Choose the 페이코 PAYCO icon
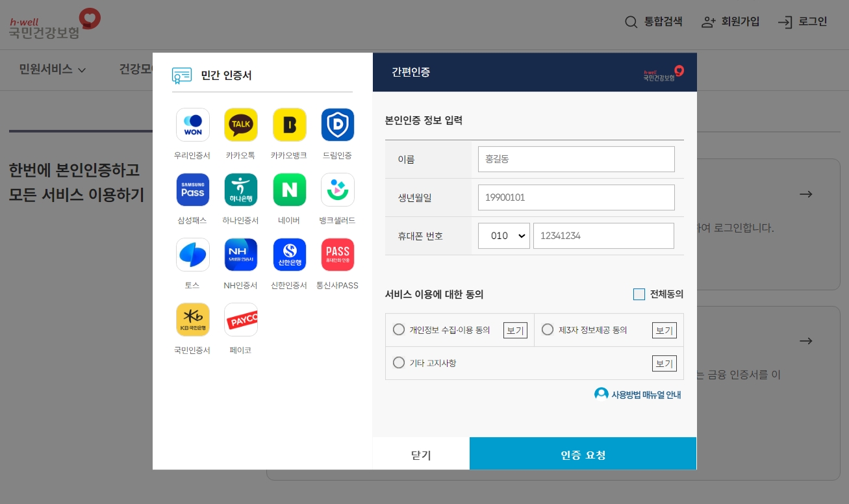 241,320
